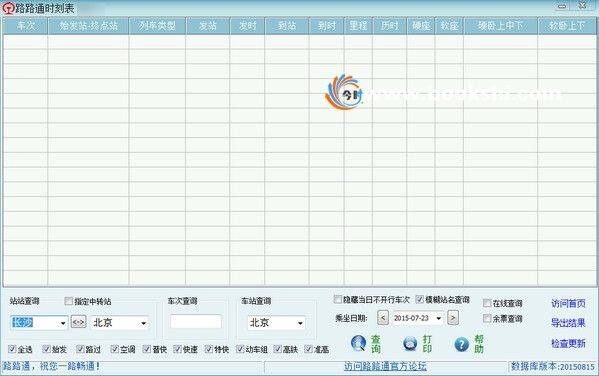Open the 访问首页 link
The height and width of the screenshot is (376, 599).
568,303
